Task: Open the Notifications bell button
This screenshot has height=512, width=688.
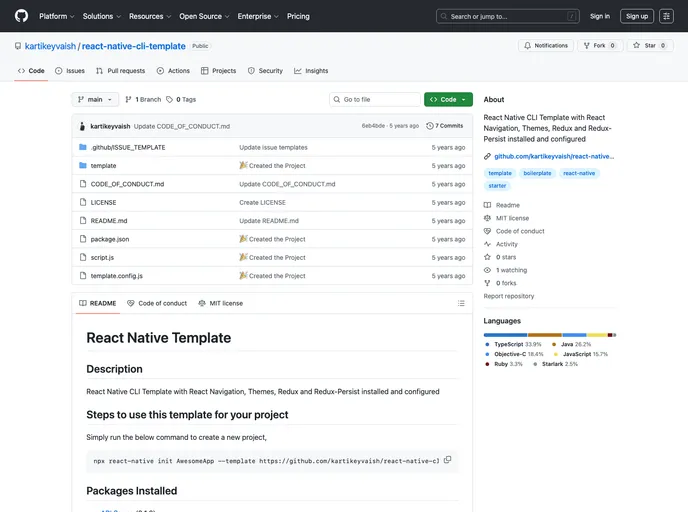Action: pyautogui.click(x=545, y=45)
